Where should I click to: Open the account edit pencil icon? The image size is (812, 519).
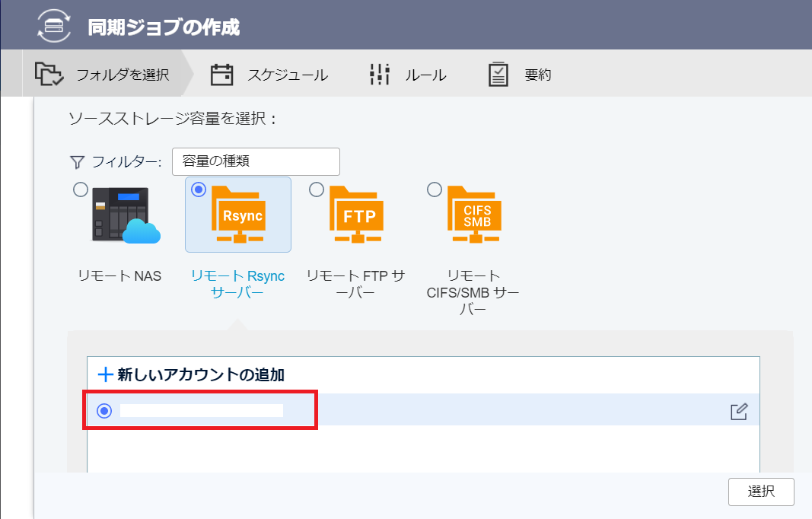[x=739, y=410]
